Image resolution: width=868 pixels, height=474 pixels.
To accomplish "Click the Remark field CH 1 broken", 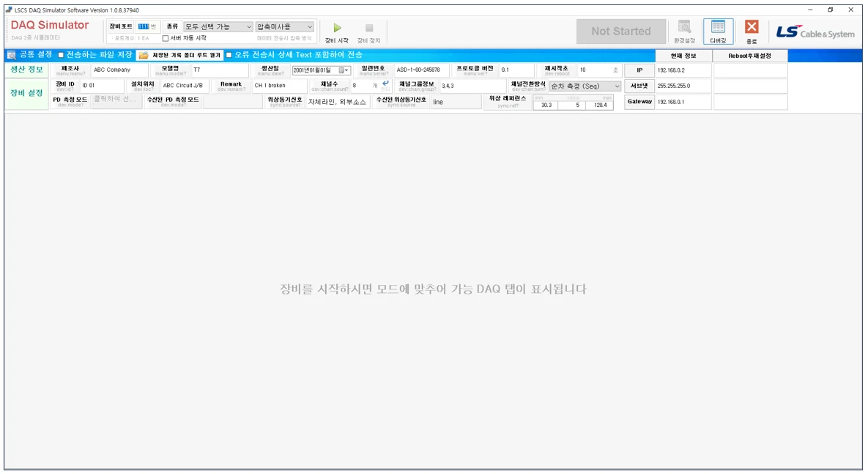I will point(280,85).
